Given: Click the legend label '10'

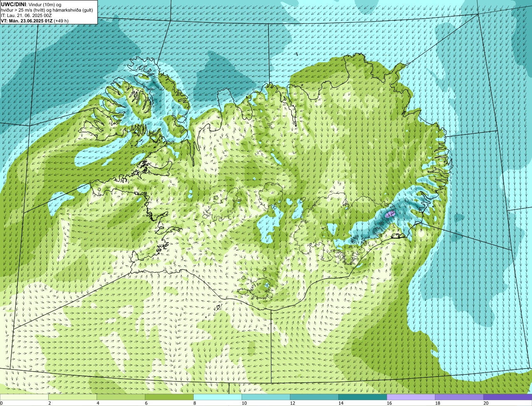Looking at the screenshot, I should [244, 403].
